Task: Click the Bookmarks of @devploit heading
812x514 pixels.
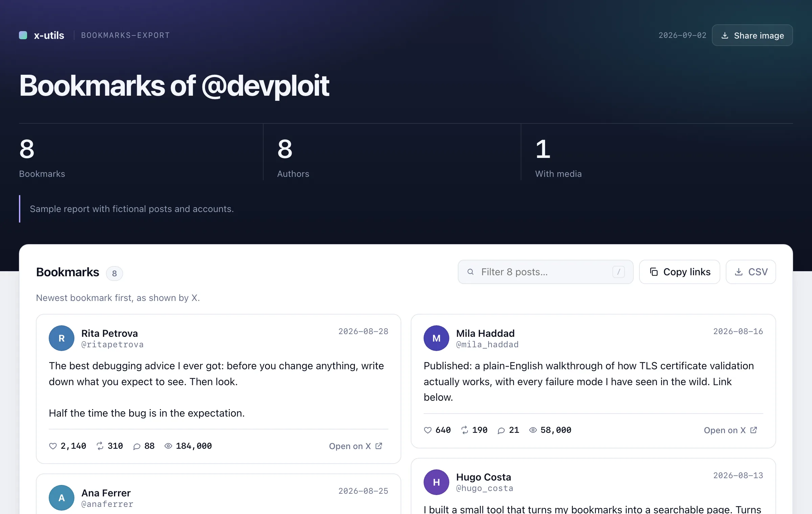Action: point(174,86)
